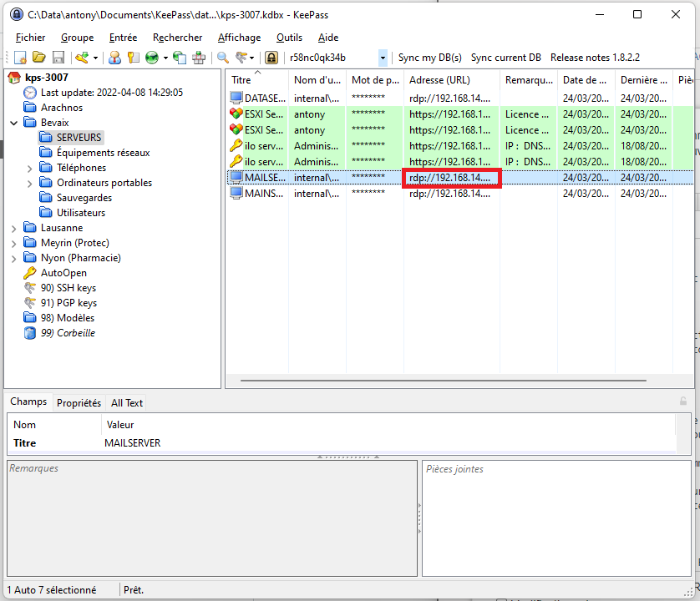Expand the Nyon (Pharmacie) group
The width and height of the screenshot is (700, 601).
coord(14,258)
